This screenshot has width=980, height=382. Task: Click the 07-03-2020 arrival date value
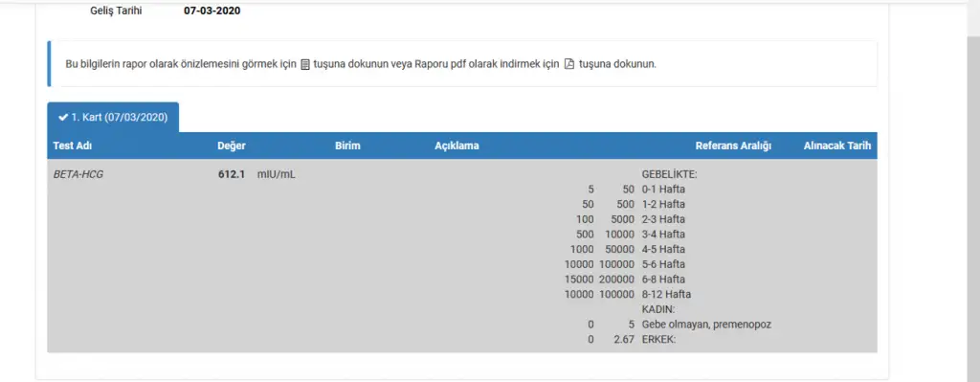pyautogui.click(x=212, y=11)
